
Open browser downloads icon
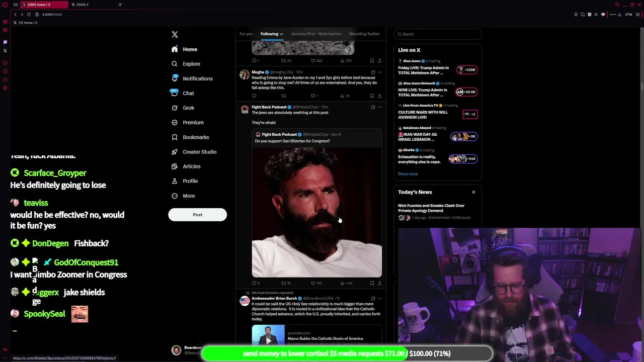coord(619,14)
